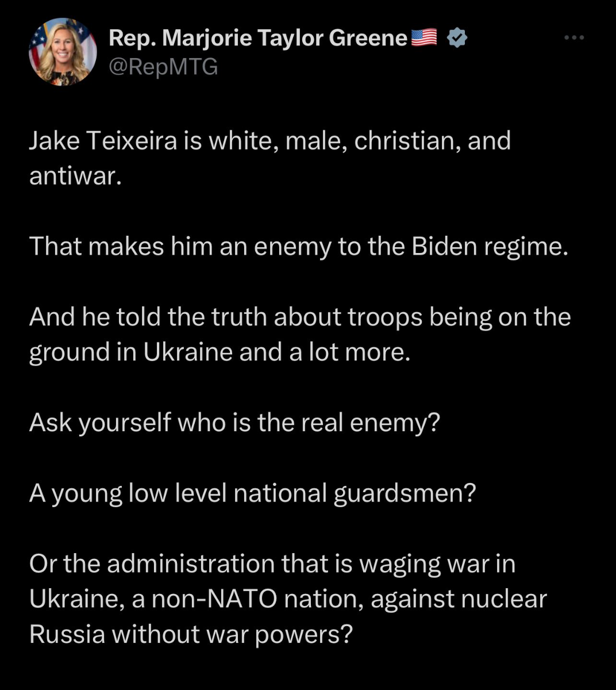Click the word "administration" in the tweet
The width and height of the screenshot is (616, 690).
tap(191, 563)
